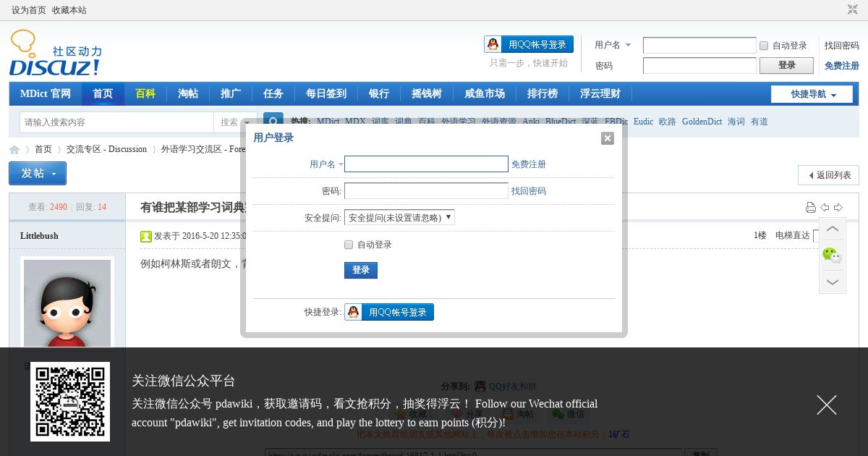Click the 1楼 floor number link
868x456 pixels.
pyautogui.click(x=759, y=235)
